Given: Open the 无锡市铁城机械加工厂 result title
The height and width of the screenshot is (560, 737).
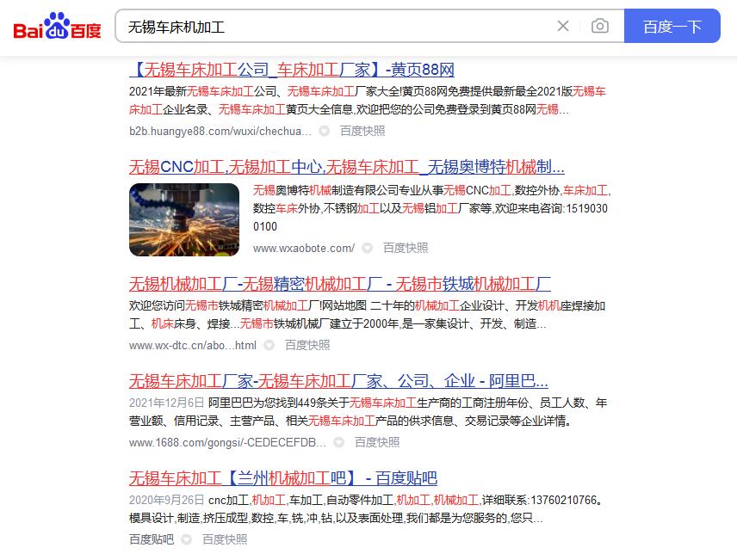Looking at the screenshot, I should coord(340,284).
